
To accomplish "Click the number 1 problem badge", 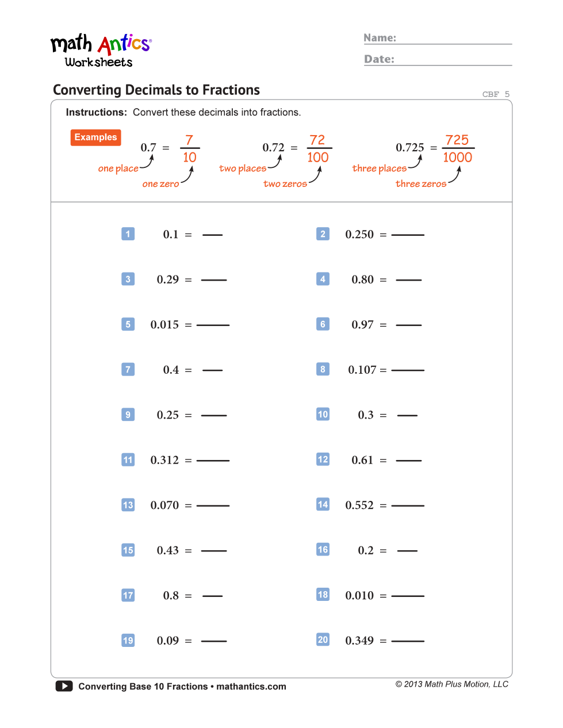I will coord(128,234).
